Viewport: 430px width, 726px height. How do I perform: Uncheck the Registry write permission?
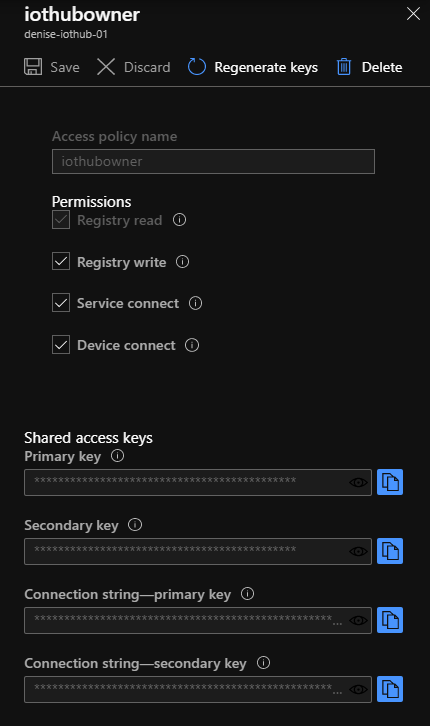tap(61, 262)
